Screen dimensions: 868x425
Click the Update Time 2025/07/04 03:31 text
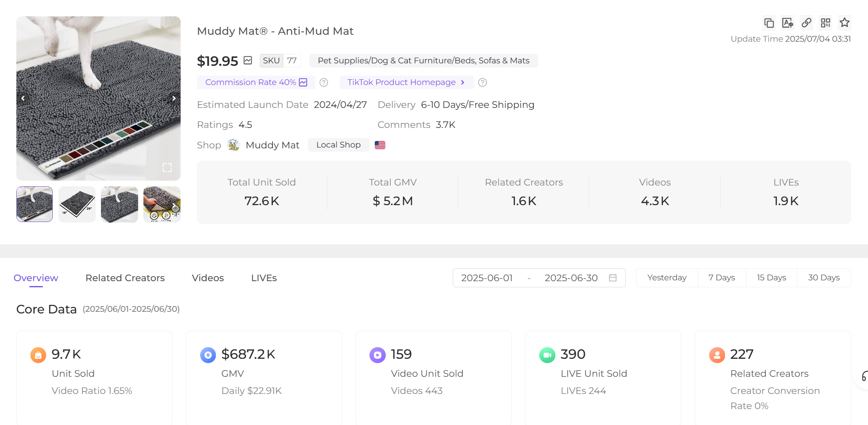click(x=791, y=39)
